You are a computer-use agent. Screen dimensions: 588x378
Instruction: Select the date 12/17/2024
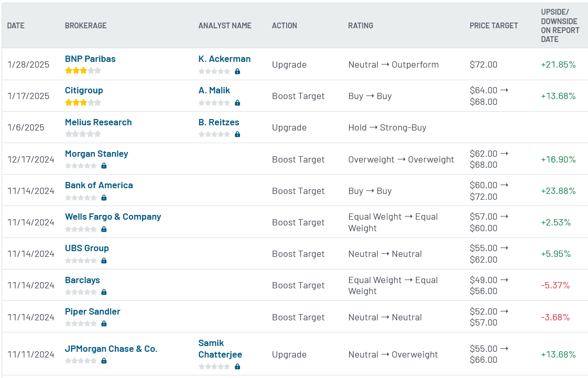[31, 159]
